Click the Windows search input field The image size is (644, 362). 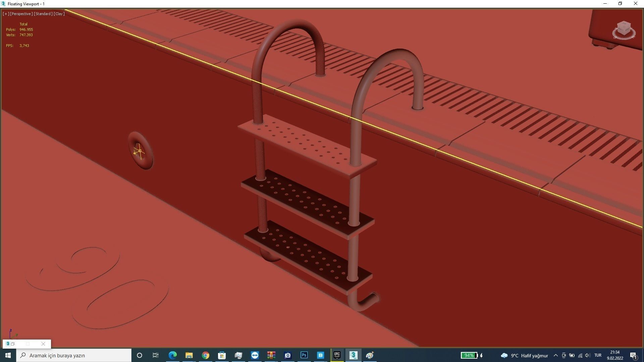(74, 355)
